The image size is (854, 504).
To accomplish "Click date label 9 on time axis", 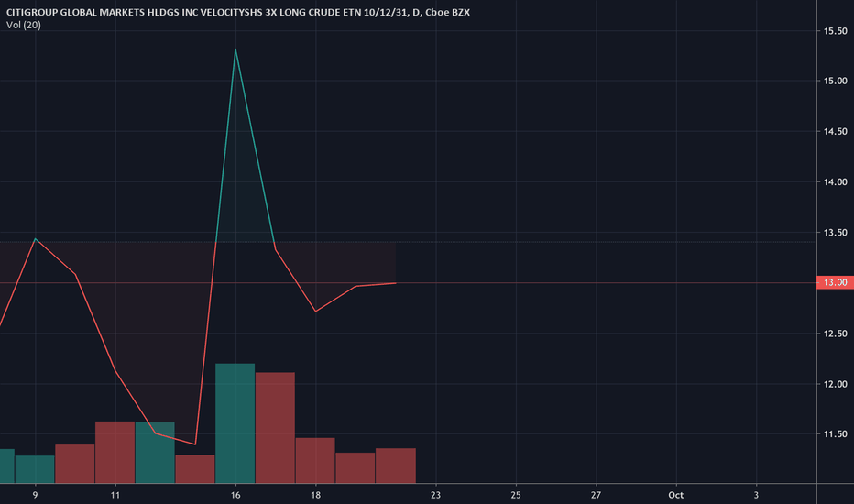I will 36,495.
